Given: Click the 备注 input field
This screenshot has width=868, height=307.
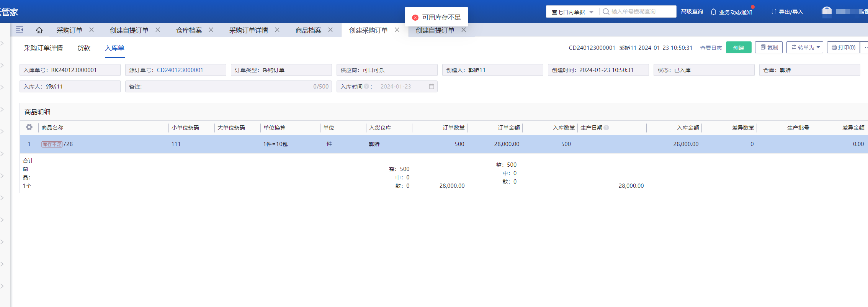Looking at the screenshot, I should [226, 87].
